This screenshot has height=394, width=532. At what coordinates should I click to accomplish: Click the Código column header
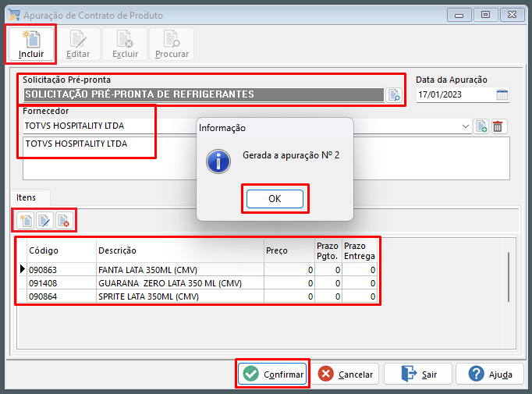tap(62, 250)
